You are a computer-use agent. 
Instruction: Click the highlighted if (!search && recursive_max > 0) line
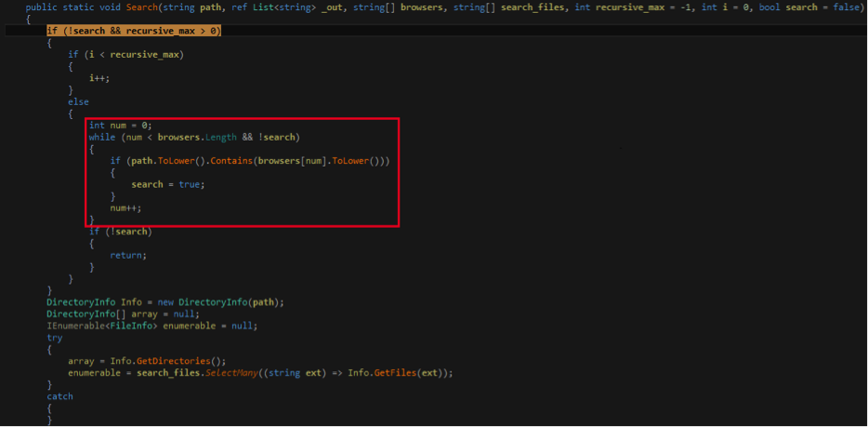coord(134,31)
